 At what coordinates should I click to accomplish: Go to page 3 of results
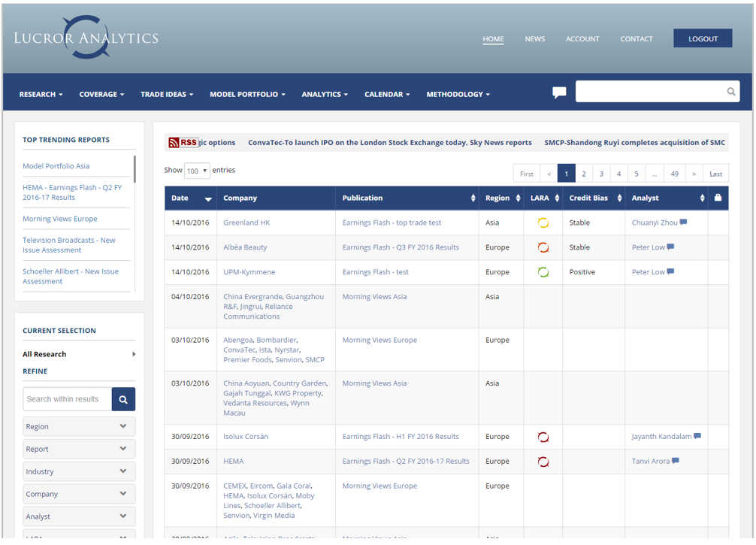[x=601, y=174]
